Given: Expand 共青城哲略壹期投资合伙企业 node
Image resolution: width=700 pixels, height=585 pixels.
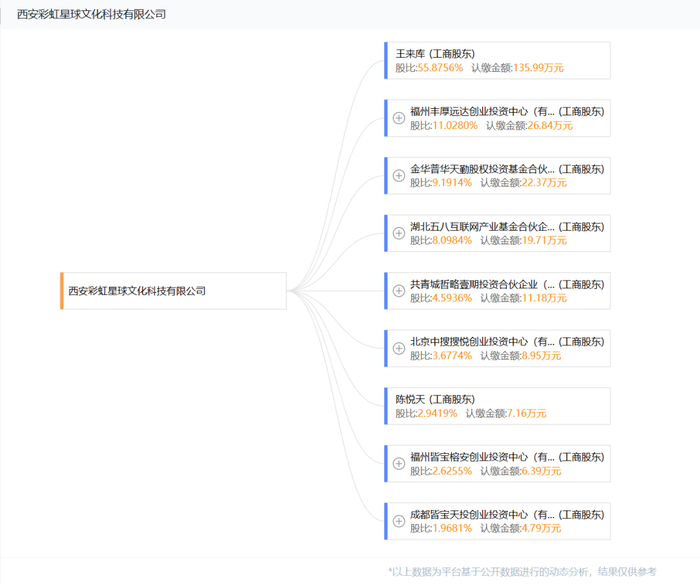Looking at the screenshot, I should click(x=399, y=291).
